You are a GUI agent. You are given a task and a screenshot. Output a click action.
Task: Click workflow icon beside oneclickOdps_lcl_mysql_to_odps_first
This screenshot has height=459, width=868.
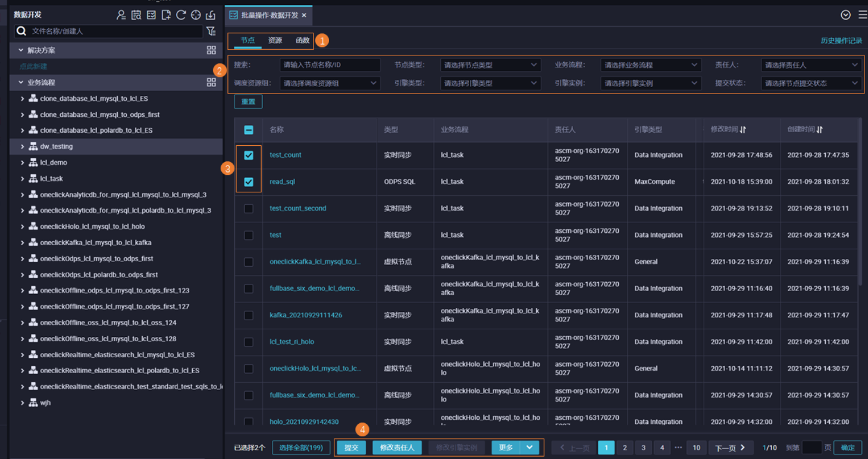click(33, 259)
